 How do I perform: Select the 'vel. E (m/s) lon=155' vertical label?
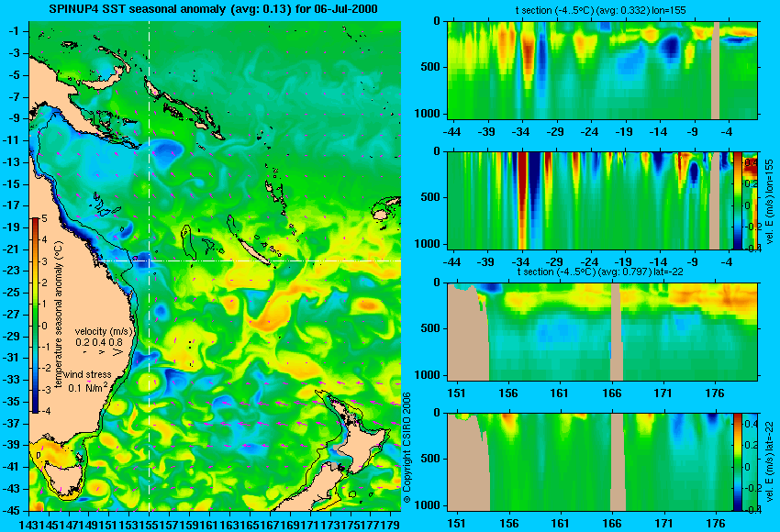point(770,202)
